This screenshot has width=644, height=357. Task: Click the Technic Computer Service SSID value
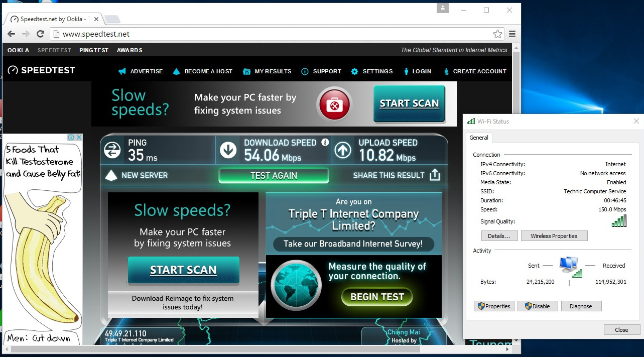pyautogui.click(x=595, y=191)
